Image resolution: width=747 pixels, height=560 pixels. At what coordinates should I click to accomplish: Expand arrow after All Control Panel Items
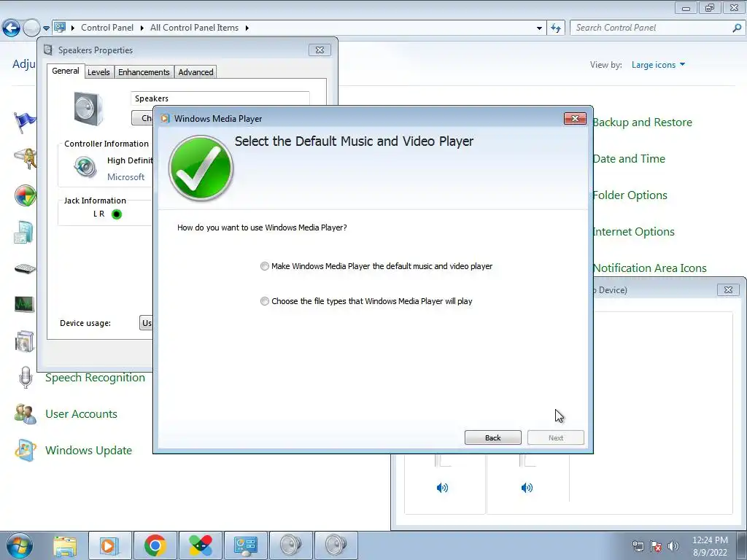click(x=247, y=28)
